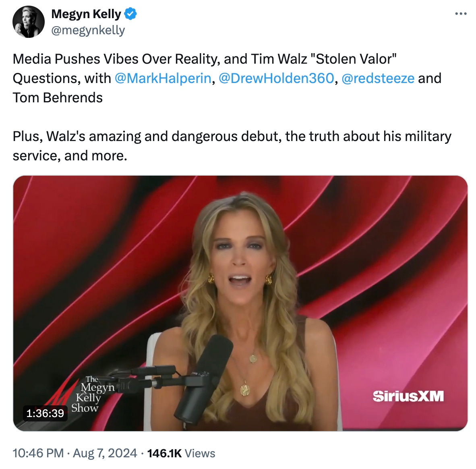
Task: Click the SiriusXM logo in the video
Action: coord(408,396)
